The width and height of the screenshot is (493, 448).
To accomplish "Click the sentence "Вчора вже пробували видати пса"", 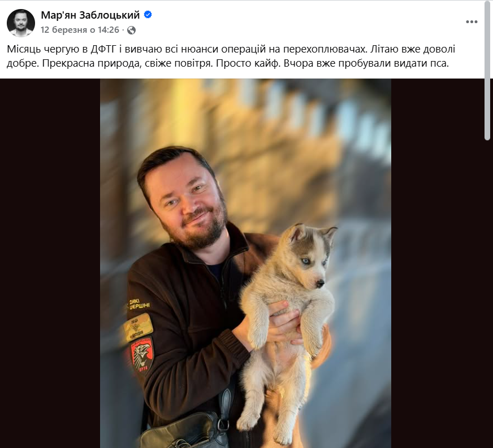I will (366, 63).
